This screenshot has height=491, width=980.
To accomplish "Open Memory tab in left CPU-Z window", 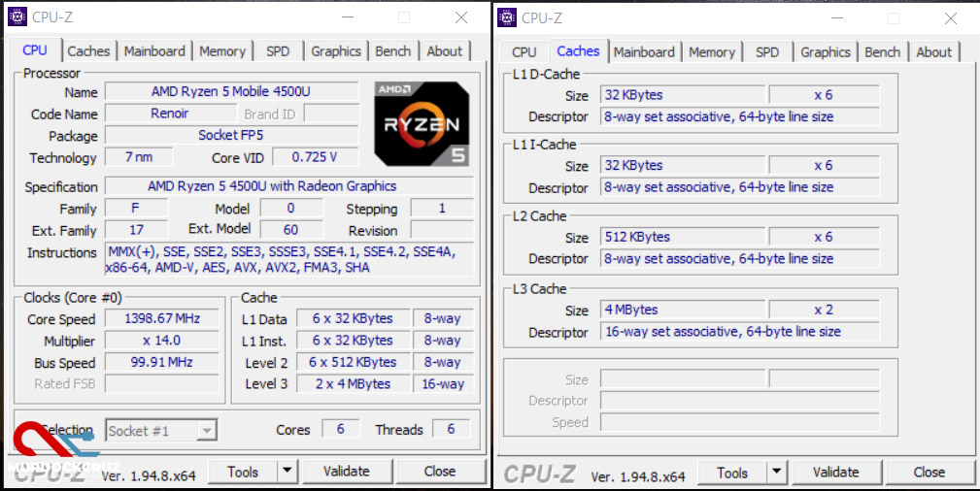I will 222,51.
